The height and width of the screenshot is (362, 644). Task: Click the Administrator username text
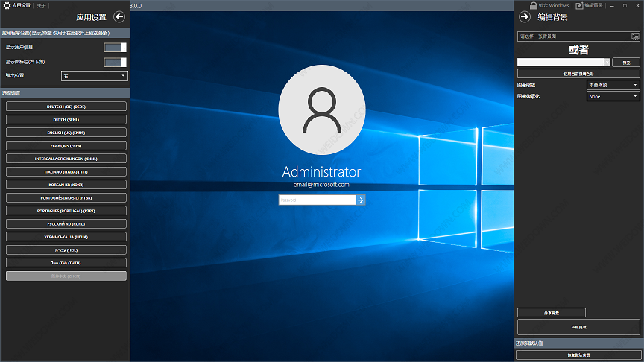[x=321, y=171]
